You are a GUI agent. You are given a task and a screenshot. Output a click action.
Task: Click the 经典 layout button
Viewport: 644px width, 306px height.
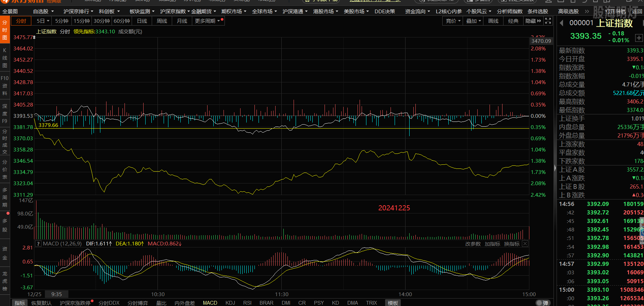[513, 21]
